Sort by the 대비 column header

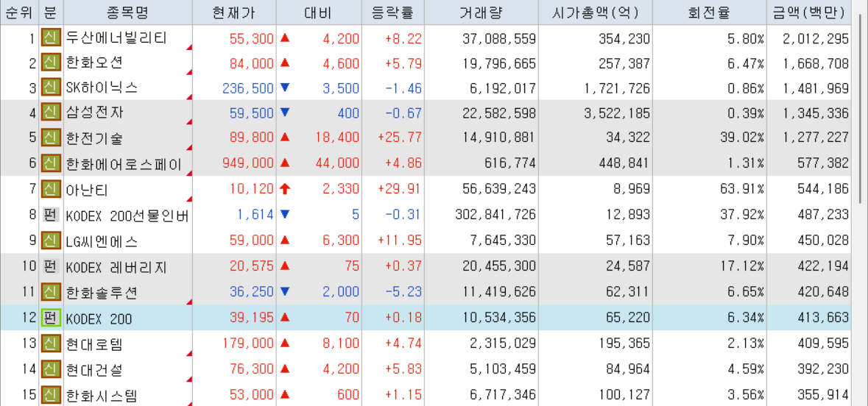(318, 13)
